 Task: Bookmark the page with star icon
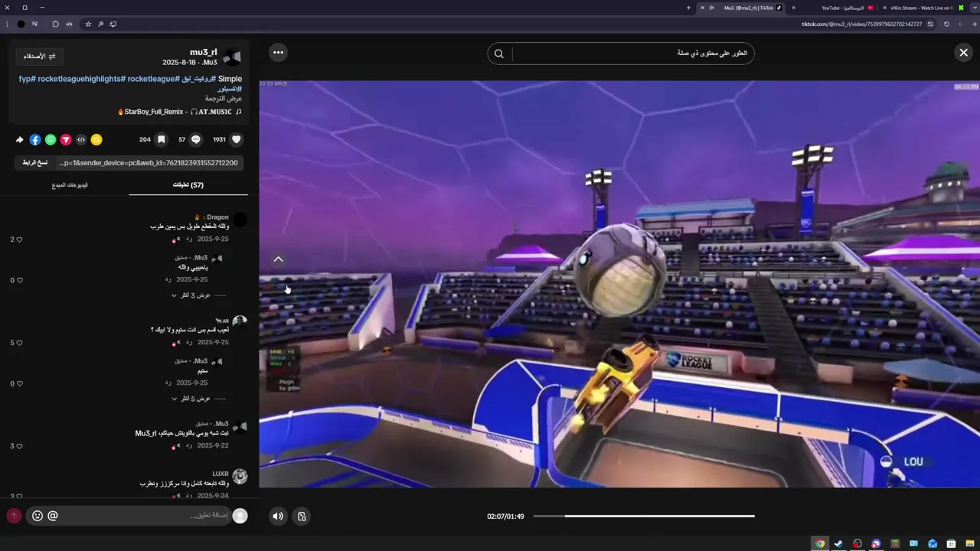pos(88,24)
